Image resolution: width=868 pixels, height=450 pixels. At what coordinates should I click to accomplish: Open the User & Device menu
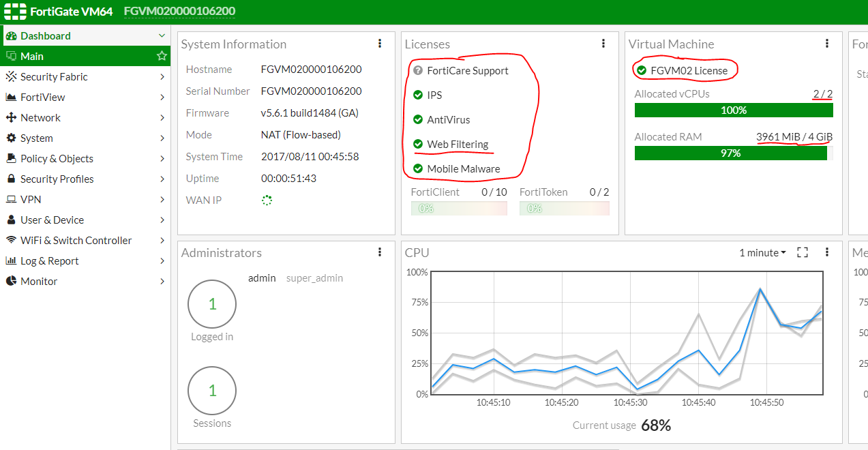coord(85,220)
